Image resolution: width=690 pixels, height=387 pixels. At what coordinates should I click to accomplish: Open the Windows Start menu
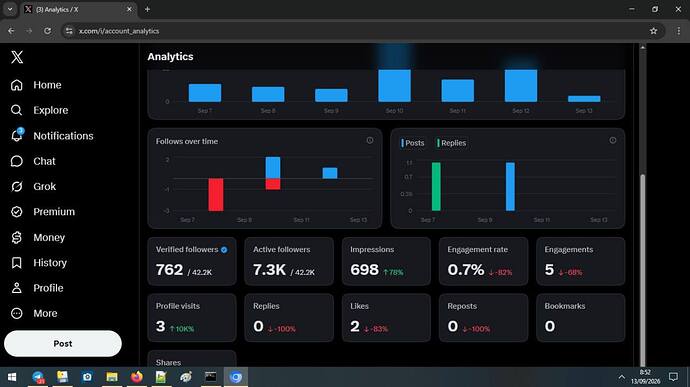tap(12, 377)
